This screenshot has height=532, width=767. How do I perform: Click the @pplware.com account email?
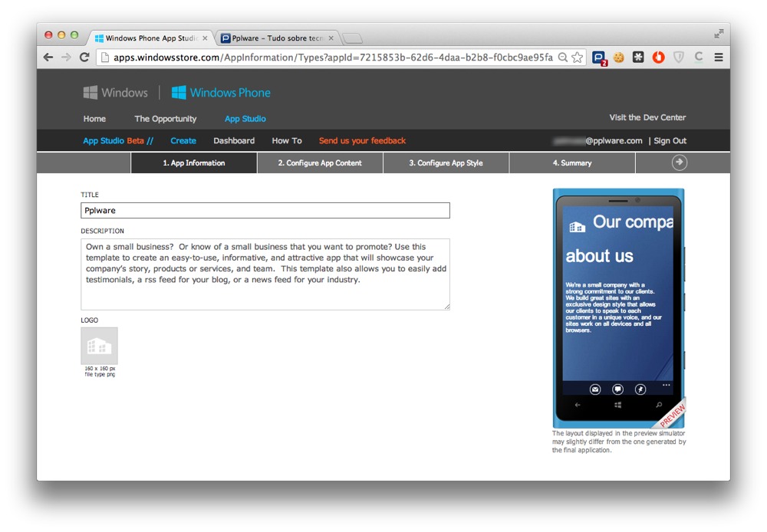tap(597, 141)
